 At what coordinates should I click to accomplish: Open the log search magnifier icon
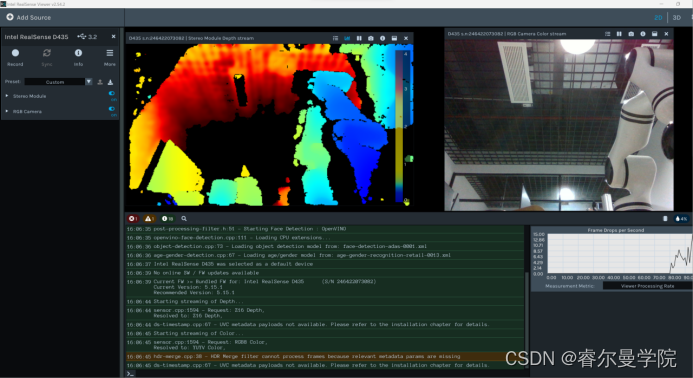[184, 218]
